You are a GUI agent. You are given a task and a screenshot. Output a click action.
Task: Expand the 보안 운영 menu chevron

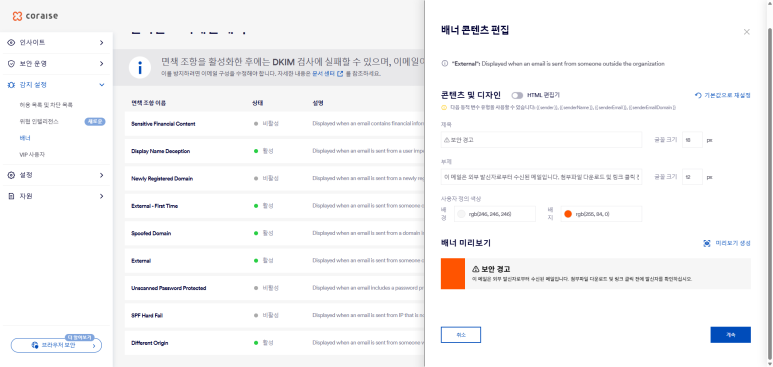click(102, 64)
